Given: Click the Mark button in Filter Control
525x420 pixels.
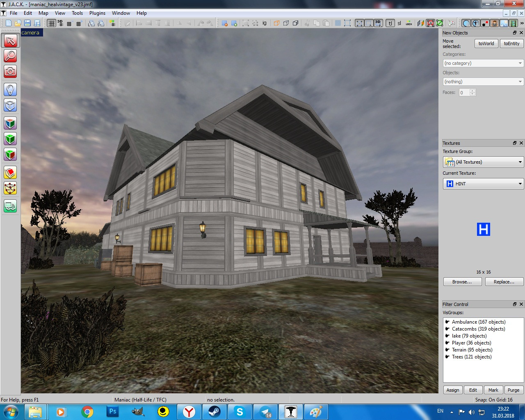Looking at the screenshot, I should (493, 390).
